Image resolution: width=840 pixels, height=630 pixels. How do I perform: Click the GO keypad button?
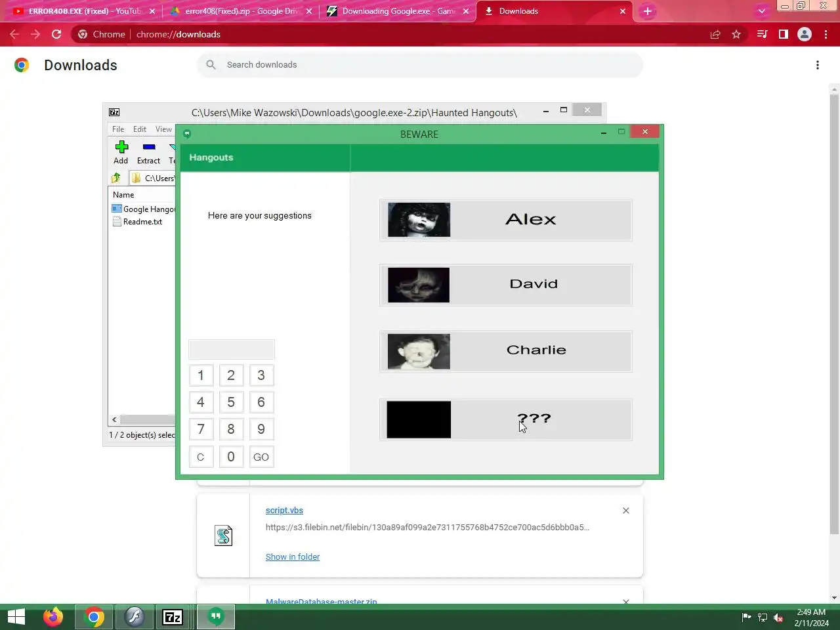pyautogui.click(x=261, y=457)
